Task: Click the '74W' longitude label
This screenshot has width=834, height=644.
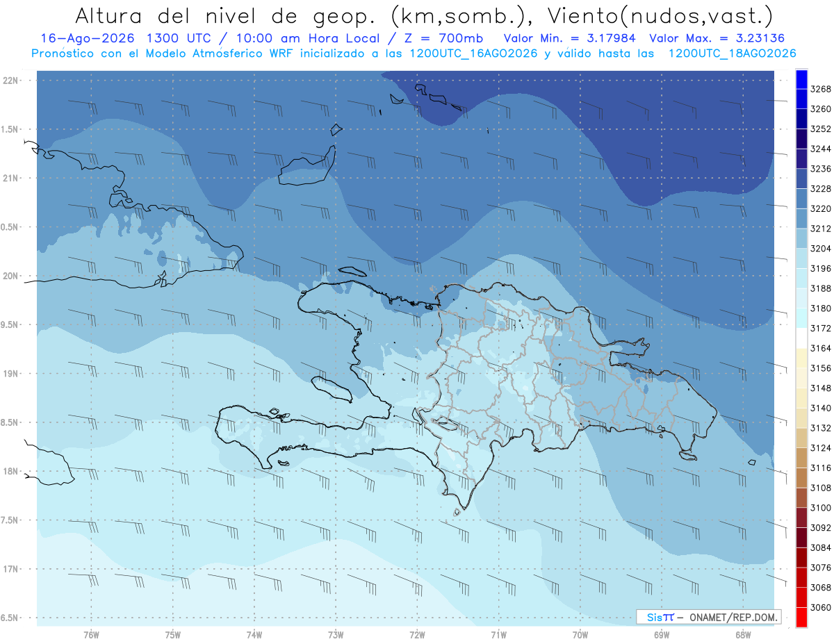Action: 254,634
